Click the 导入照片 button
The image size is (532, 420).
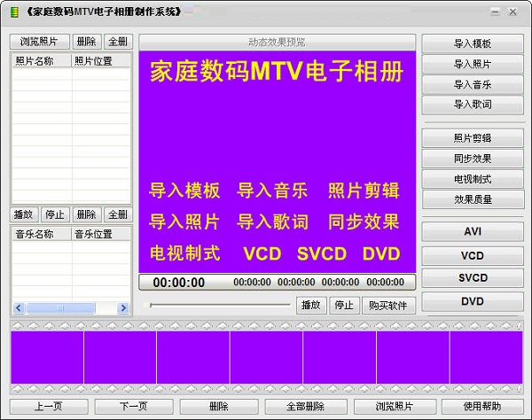pyautogui.click(x=473, y=64)
